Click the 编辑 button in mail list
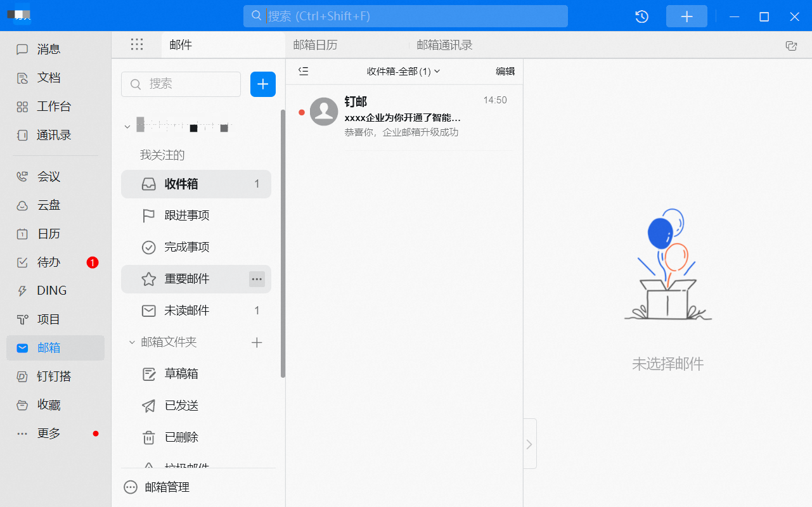 505,72
